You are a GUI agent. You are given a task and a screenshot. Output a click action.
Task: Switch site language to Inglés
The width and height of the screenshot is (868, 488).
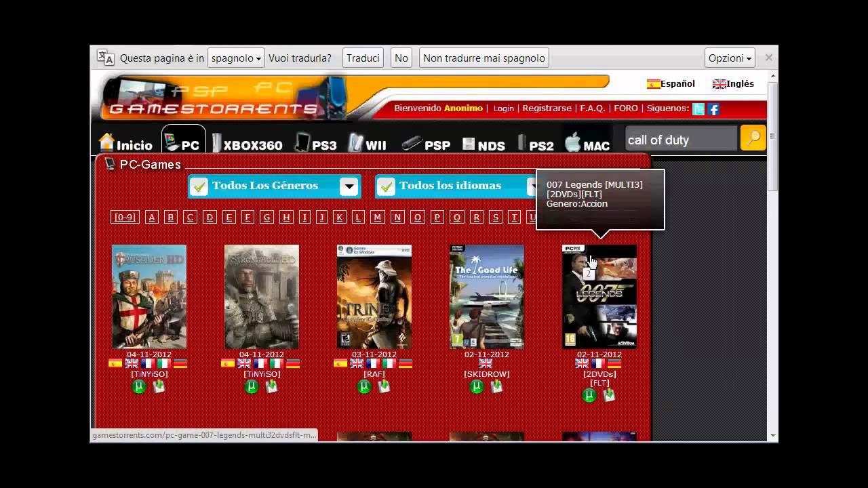(733, 84)
